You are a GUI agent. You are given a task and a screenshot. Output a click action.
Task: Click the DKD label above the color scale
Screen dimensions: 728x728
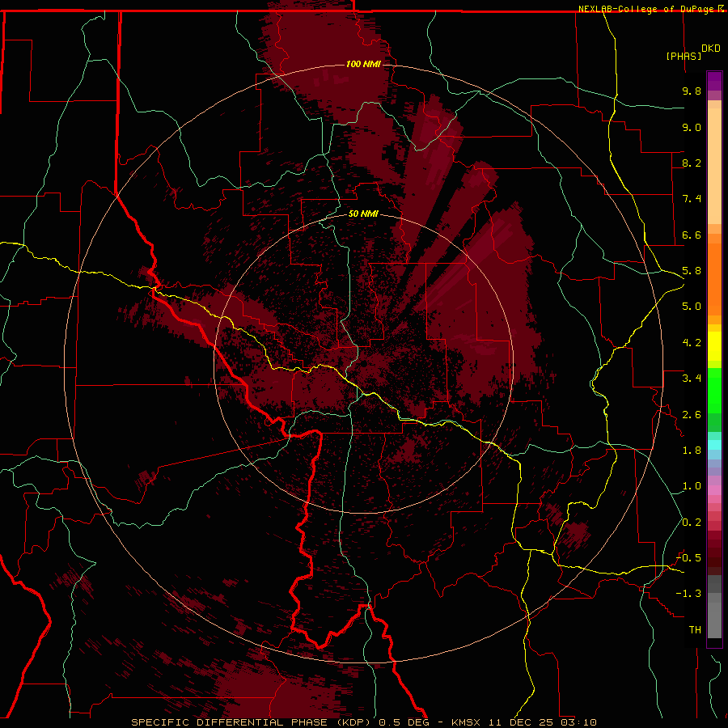pyautogui.click(x=711, y=49)
